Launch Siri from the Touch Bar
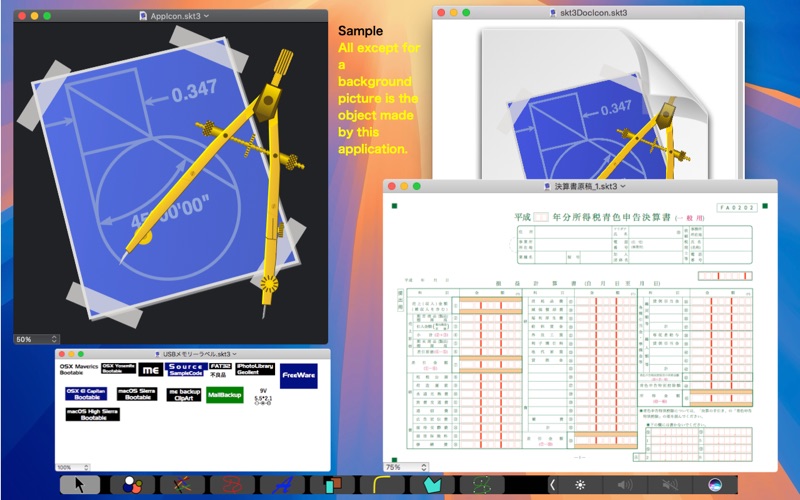Image resolution: width=800 pixels, height=500 pixels. (x=715, y=485)
